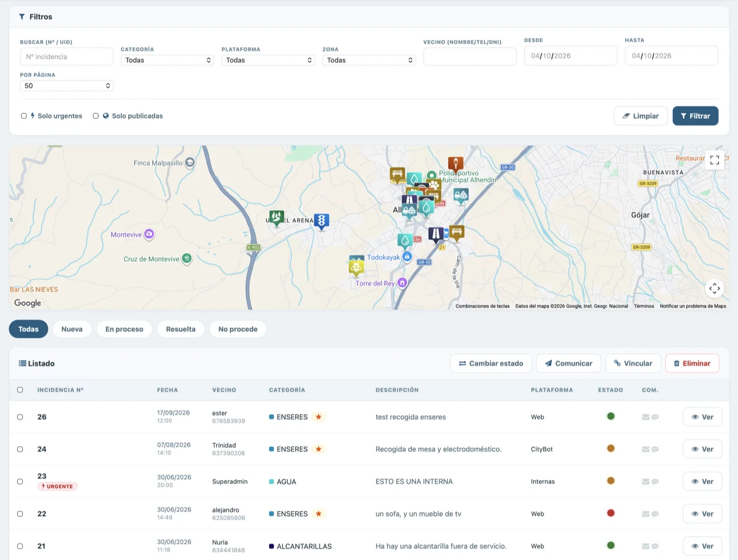Change the Por página dropdown value

tap(66, 86)
